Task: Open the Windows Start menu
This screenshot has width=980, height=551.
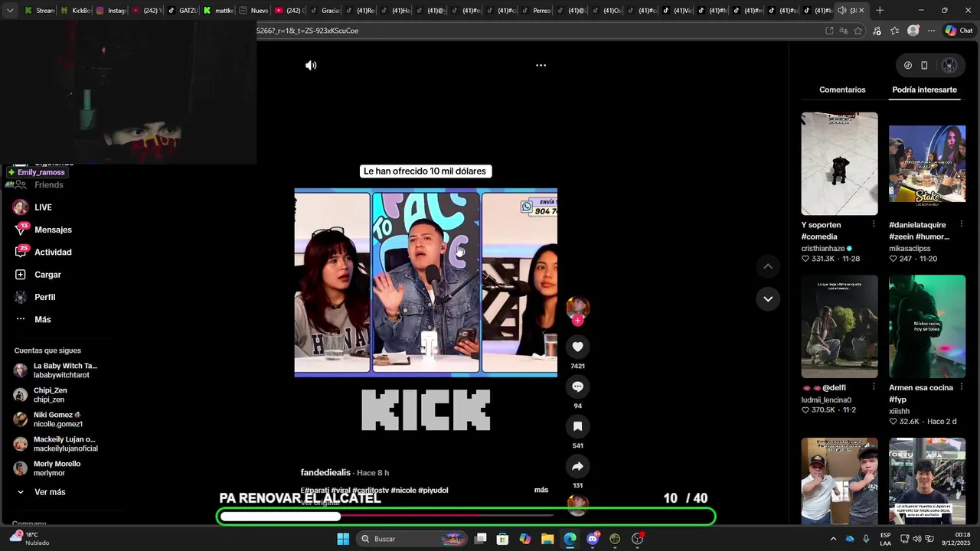Action: pyautogui.click(x=343, y=539)
